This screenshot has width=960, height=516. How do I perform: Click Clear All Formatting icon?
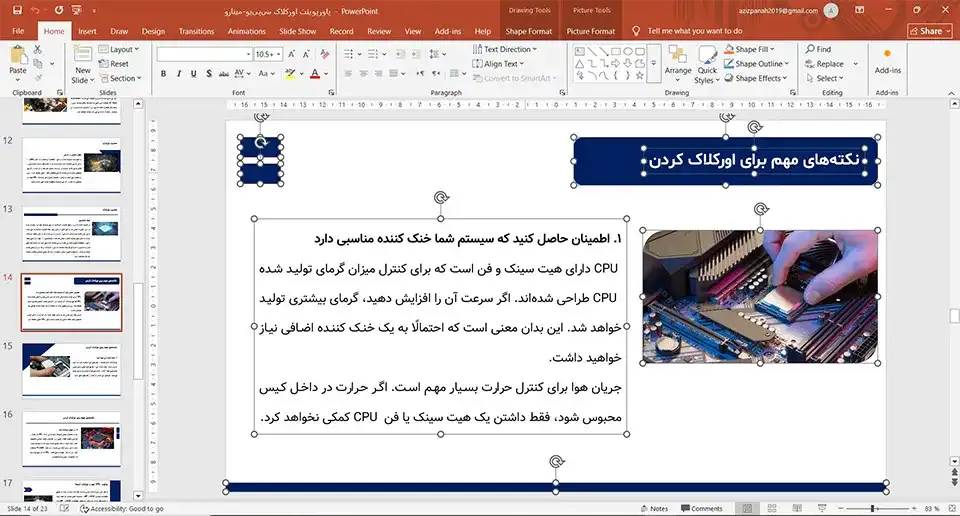click(324, 54)
